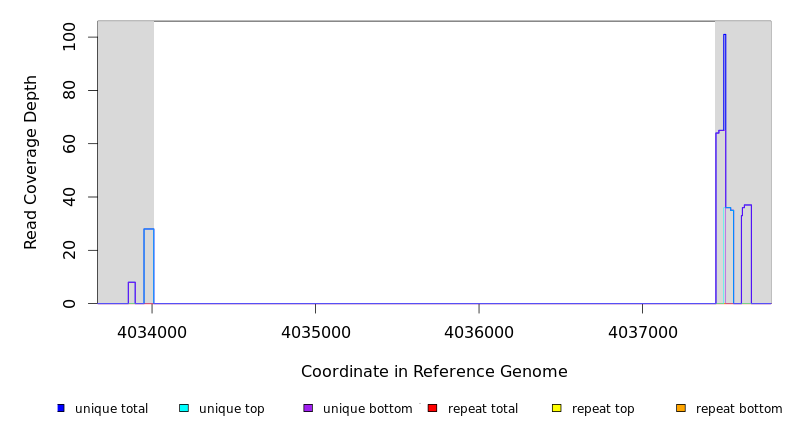
Task: Click the 'repeat total' legend text
Action: coord(483,409)
